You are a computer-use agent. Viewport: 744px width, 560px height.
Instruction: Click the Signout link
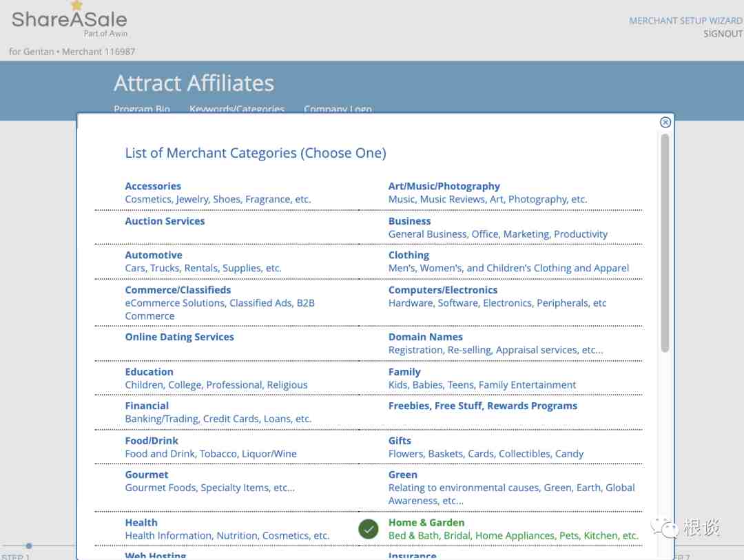pyautogui.click(x=723, y=34)
